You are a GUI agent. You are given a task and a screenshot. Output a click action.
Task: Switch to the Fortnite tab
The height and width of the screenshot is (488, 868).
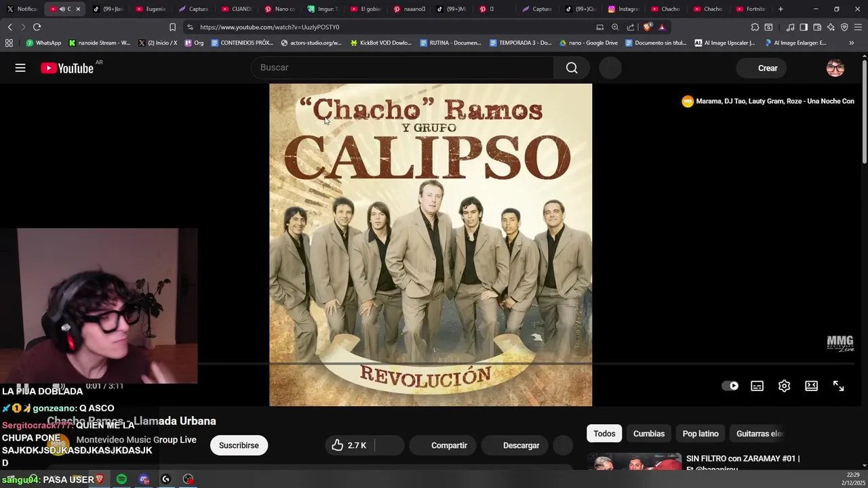[751, 9]
